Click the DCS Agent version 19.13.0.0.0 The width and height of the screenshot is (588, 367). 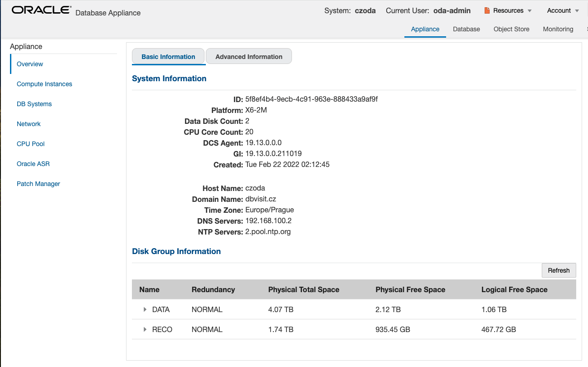pyautogui.click(x=263, y=142)
